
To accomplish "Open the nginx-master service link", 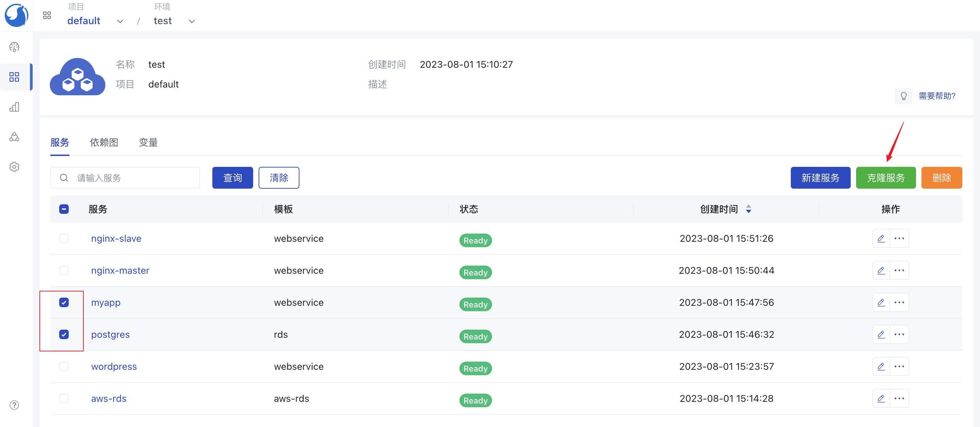I will pos(120,271).
